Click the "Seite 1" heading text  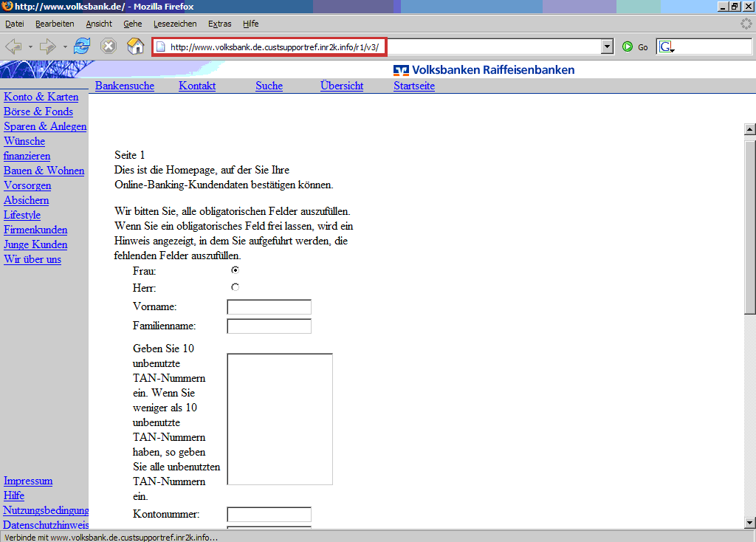130,155
